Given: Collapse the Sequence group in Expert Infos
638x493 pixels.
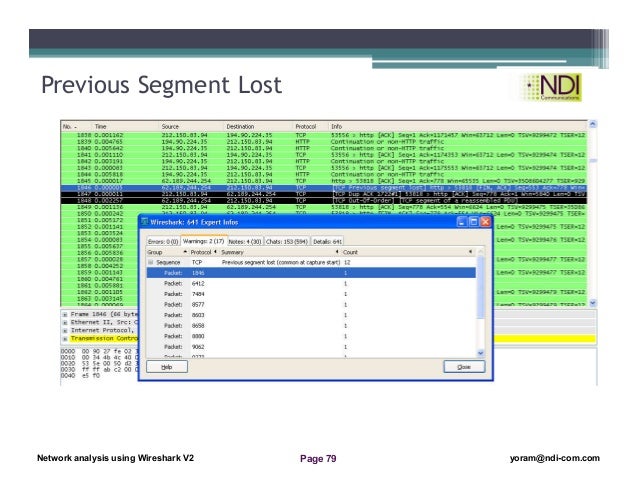Looking at the screenshot, I should pos(151,263).
